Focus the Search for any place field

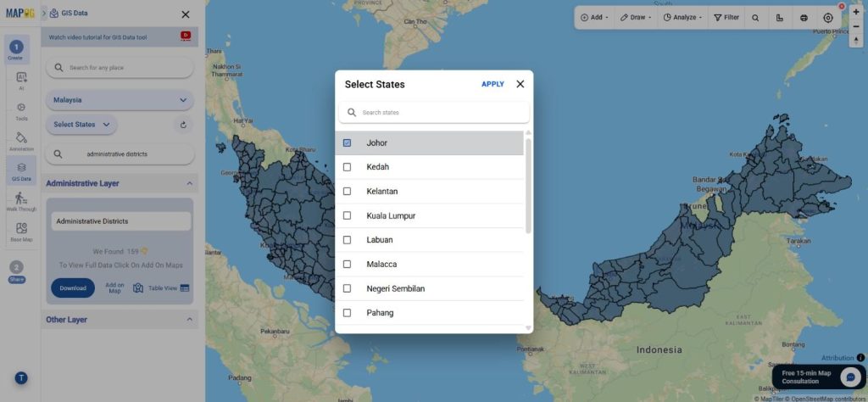120,68
